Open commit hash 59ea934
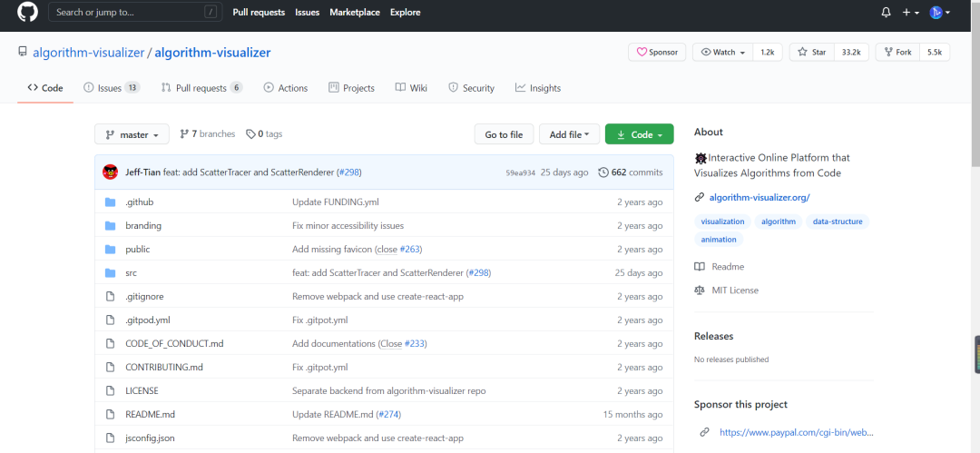 (521, 172)
